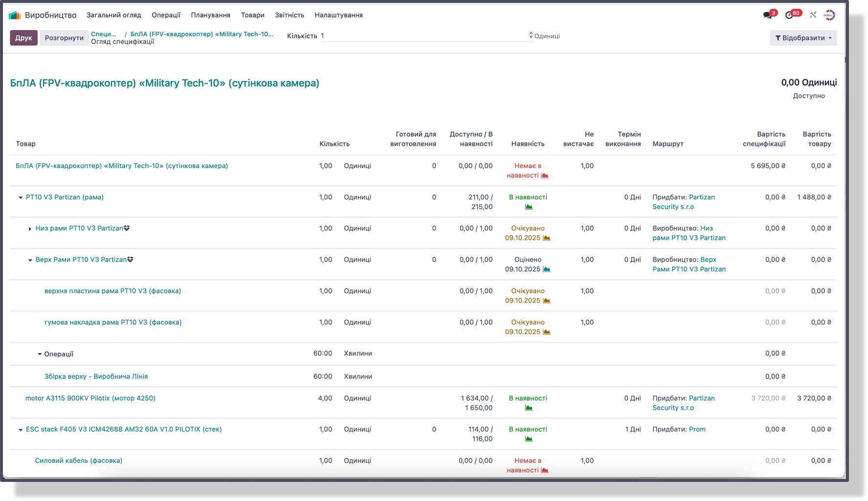Expand the Низ рами PT10 V3 Partizan row

point(30,229)
